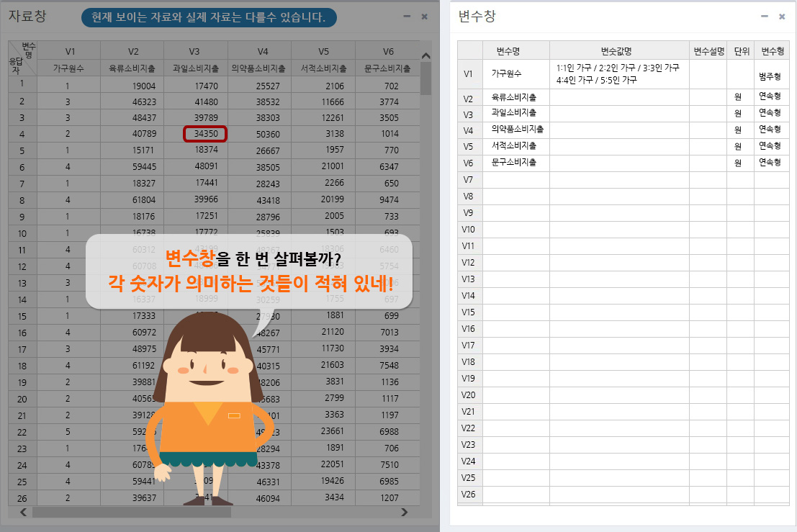Click the 단위 column header

pos(741,51)
